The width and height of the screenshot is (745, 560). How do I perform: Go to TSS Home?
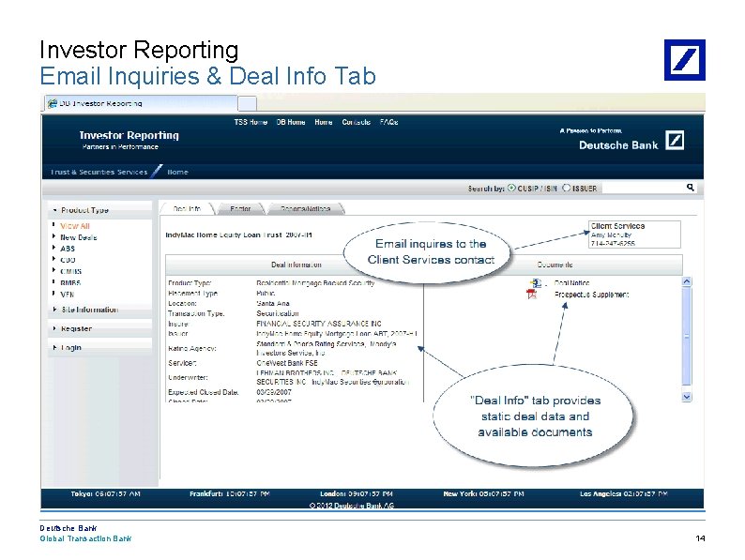251,122
